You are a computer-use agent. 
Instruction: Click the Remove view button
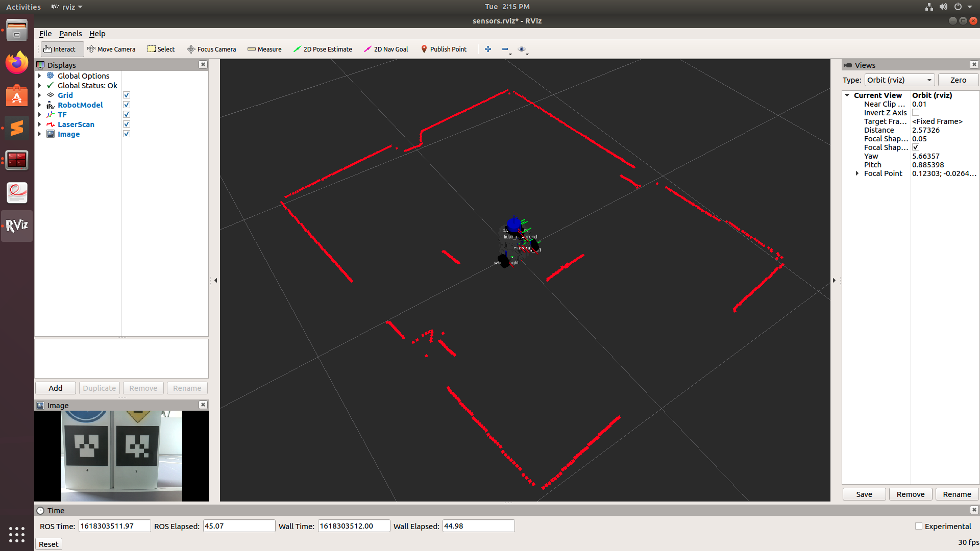(911, 494)
